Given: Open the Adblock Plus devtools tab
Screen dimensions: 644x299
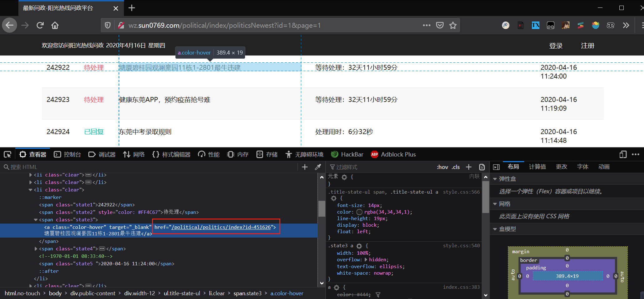Looking at the screenshot, I should tap(393, 154).
